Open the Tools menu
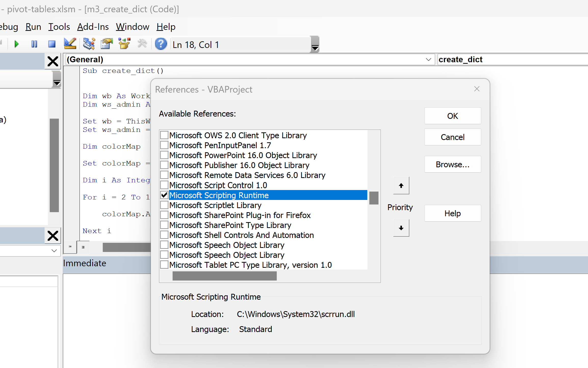 click(x=59, y=27)
